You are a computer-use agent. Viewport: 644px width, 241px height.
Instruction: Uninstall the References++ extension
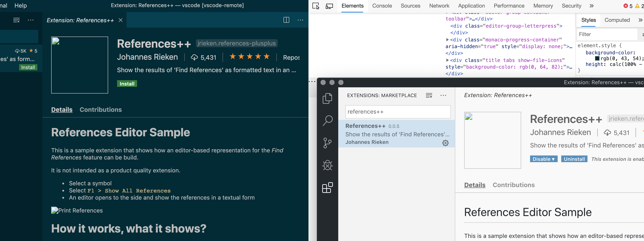coord(574,159)
